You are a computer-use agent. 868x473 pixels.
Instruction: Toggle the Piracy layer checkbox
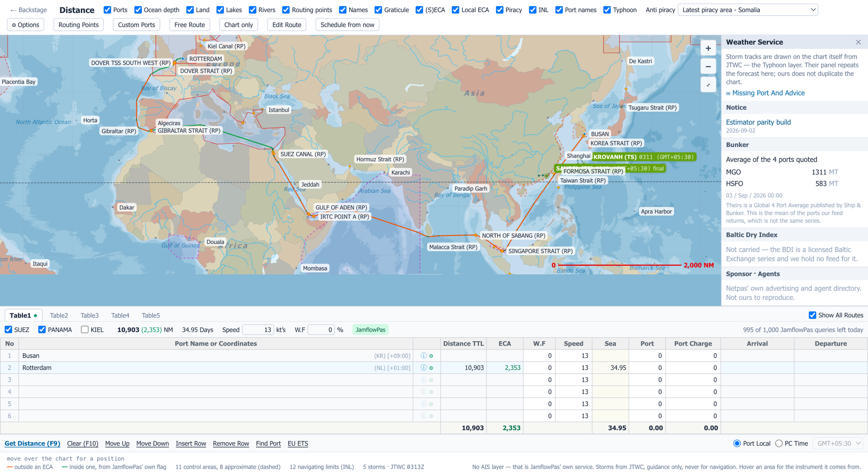click(x=500, y=10)
